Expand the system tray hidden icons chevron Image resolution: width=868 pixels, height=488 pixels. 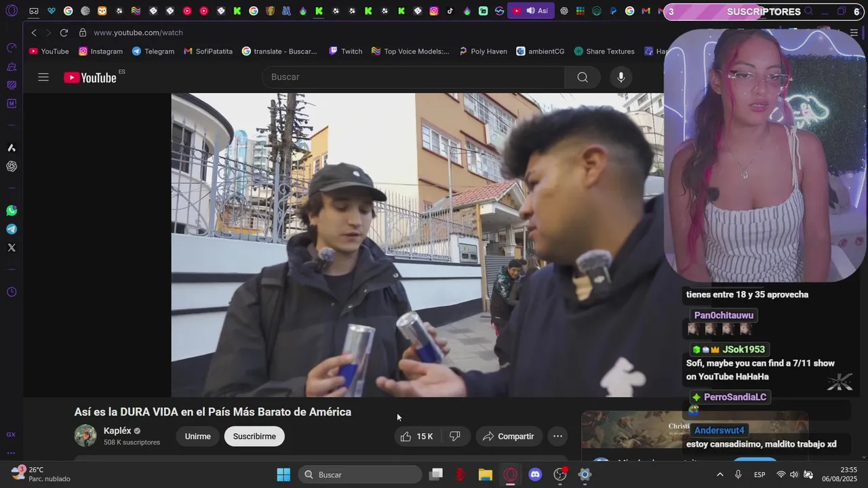(719, 474)
